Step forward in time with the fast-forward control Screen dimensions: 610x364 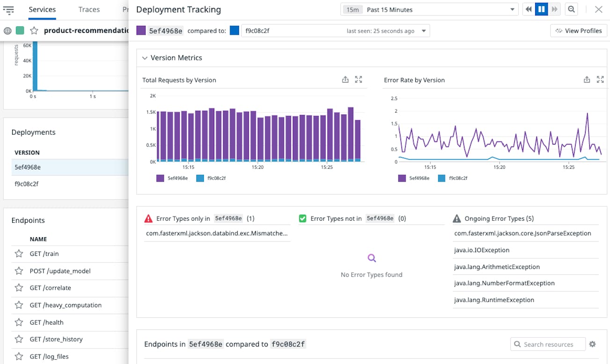[554, 9]
